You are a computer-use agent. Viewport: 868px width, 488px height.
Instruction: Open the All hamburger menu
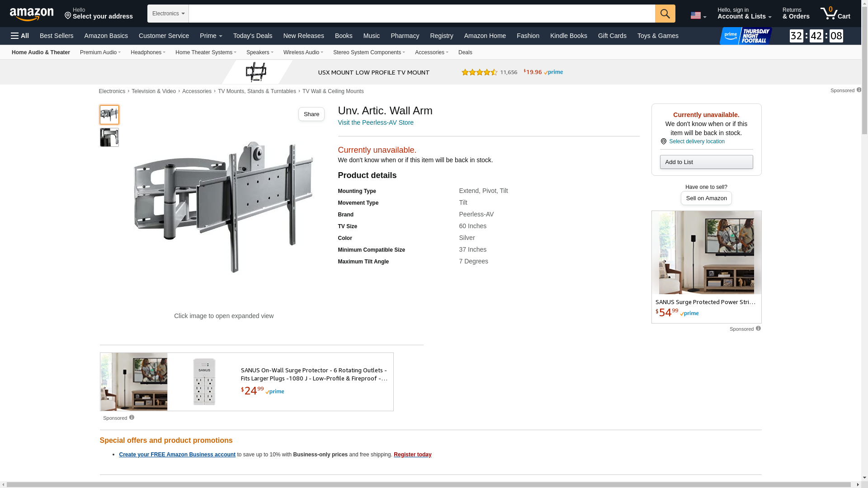click(x=20, y=36)
